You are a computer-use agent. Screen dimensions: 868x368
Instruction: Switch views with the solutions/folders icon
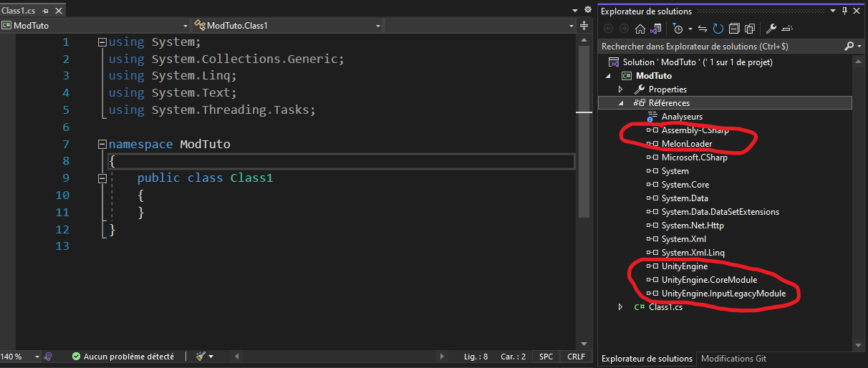point(655,29)
